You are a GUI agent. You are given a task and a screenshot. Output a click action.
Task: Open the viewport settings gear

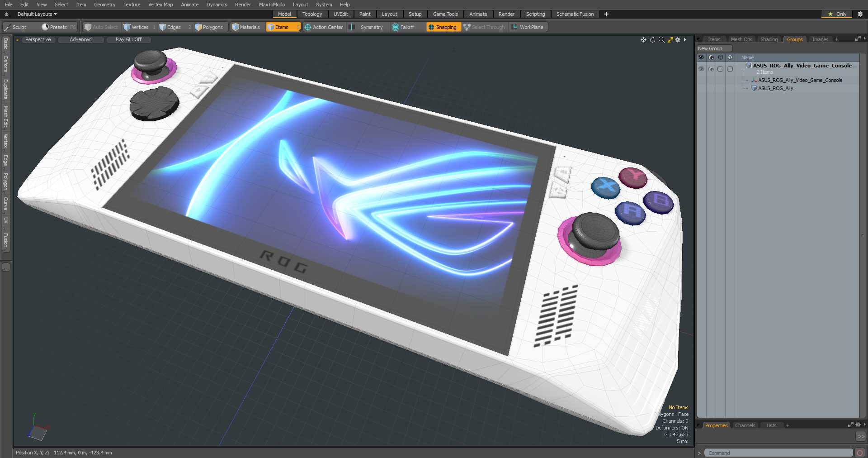coord(678,40)
